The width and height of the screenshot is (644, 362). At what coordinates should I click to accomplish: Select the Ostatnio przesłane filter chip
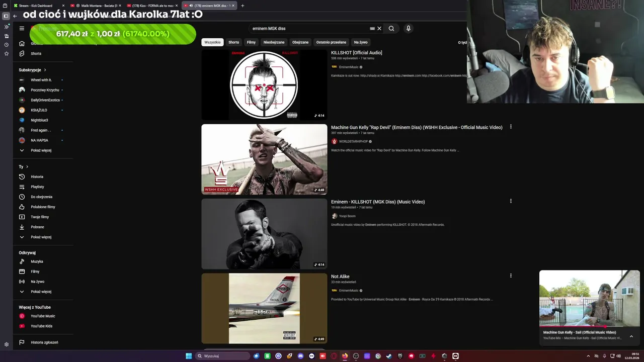[x=331, y=42]
